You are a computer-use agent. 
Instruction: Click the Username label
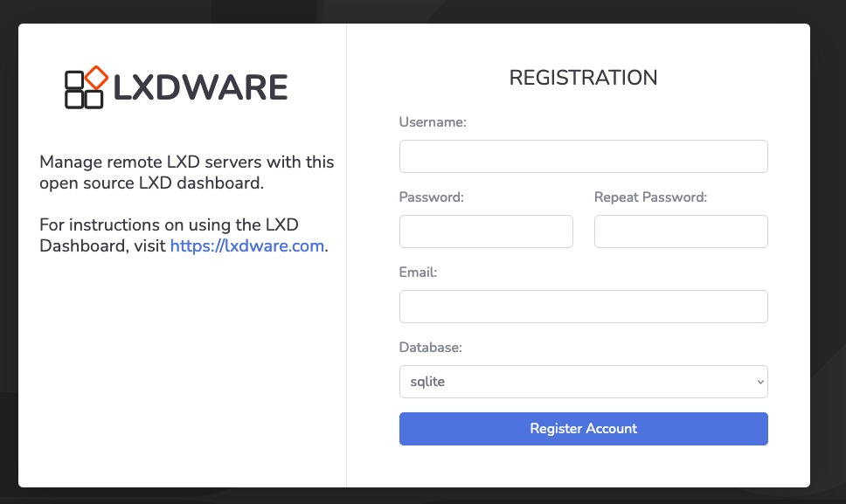tap(433, 122)
